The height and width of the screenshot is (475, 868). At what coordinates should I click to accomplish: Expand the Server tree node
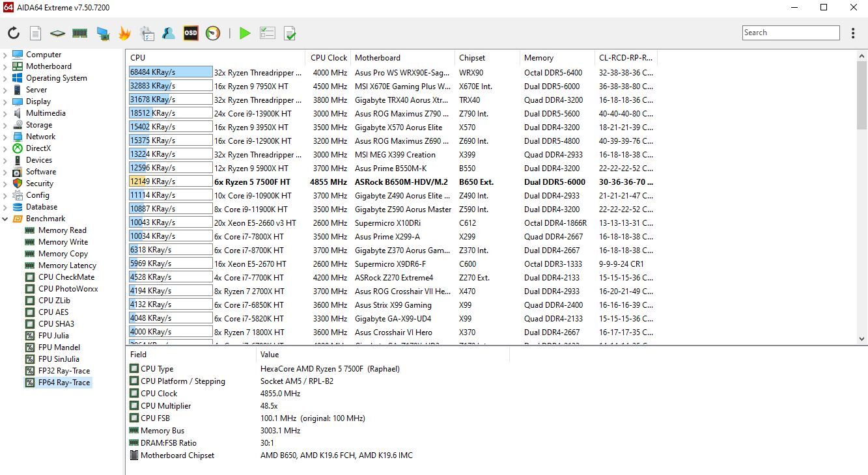5,90
